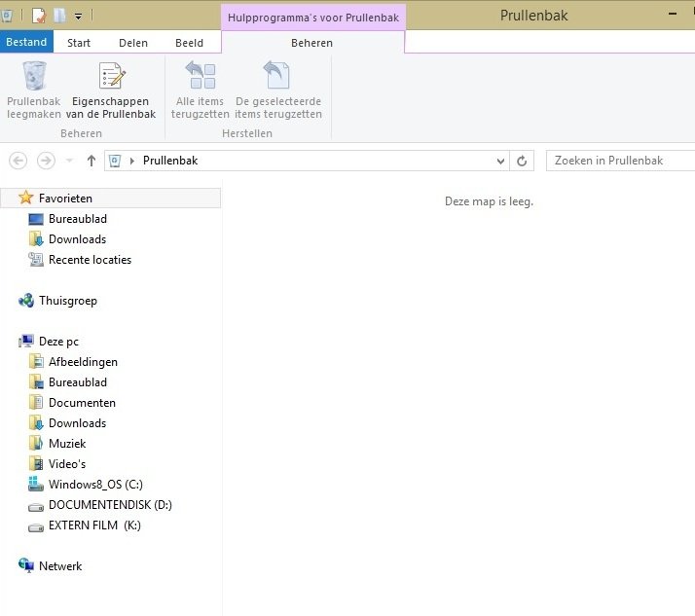Open DOCUMENTENDISK (D:) drive
The image size is (695, 616).
(110, 505)
